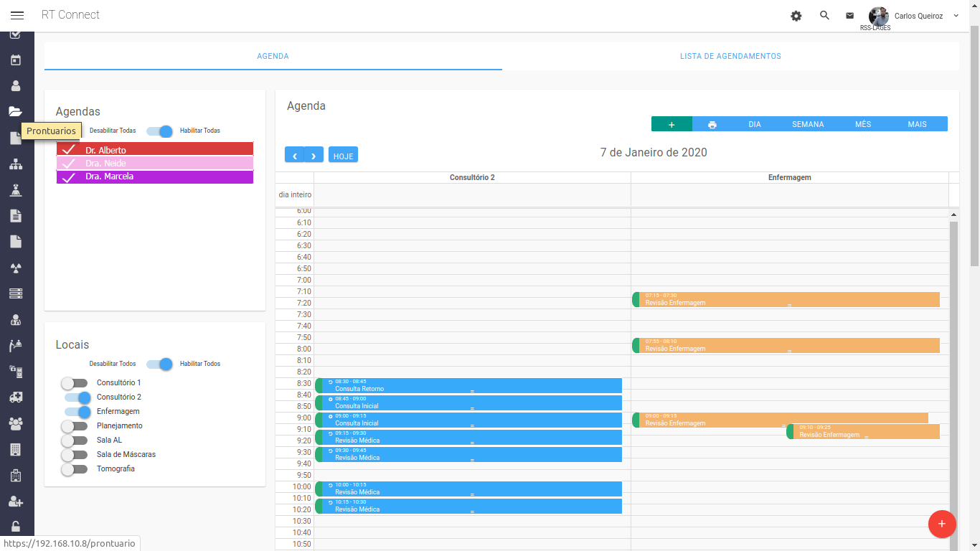Click the radiation symbol sidebar icon
The height and width of the screenshot is (551, 980).
coord(16,268)
